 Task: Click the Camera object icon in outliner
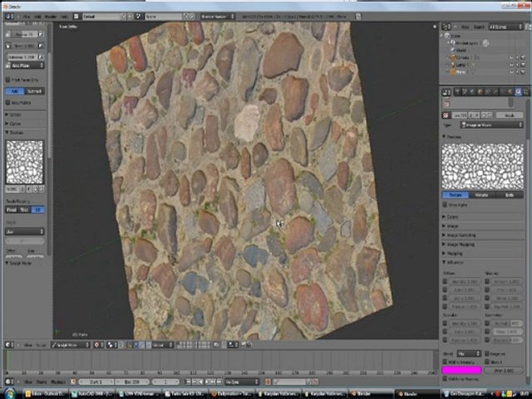(452, 57)
